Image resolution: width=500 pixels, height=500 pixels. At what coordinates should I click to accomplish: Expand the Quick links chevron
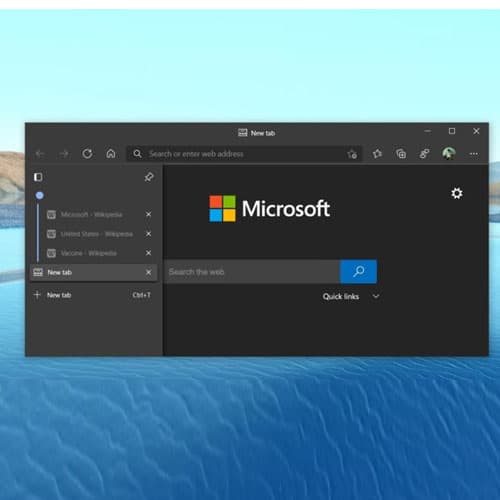pos(376,296)
